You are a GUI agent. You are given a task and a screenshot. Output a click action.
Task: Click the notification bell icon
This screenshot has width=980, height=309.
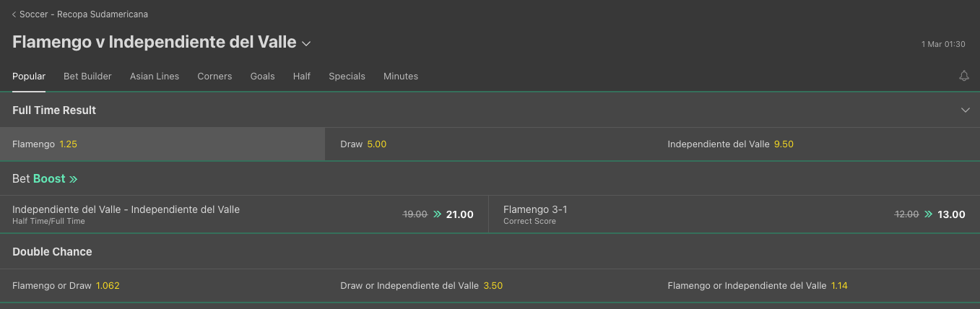[963, 76]
